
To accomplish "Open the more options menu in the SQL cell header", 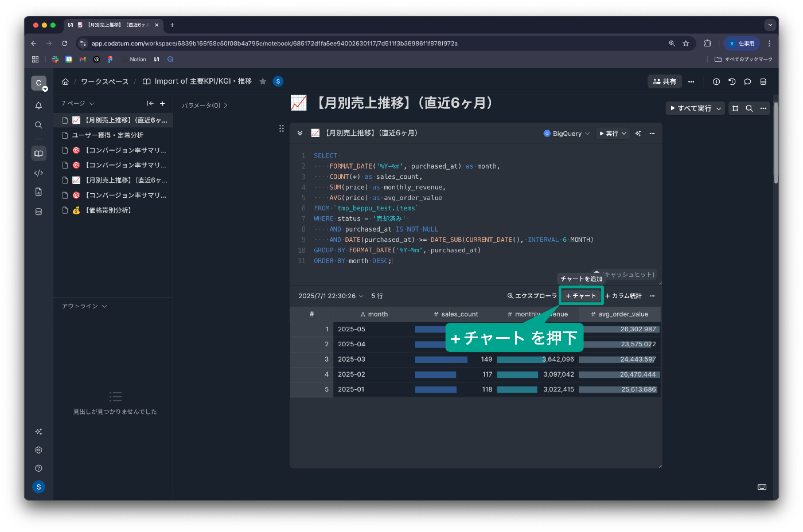I will tap(652, 133).
